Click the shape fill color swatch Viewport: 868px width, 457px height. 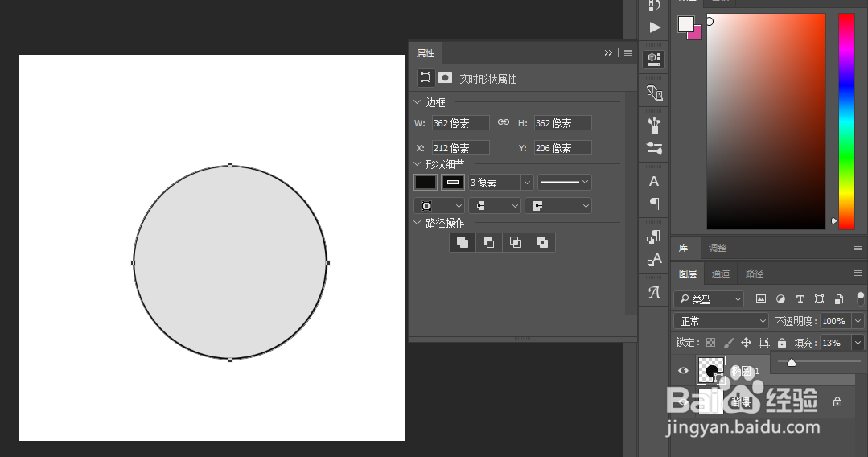(x=425, y=183)
